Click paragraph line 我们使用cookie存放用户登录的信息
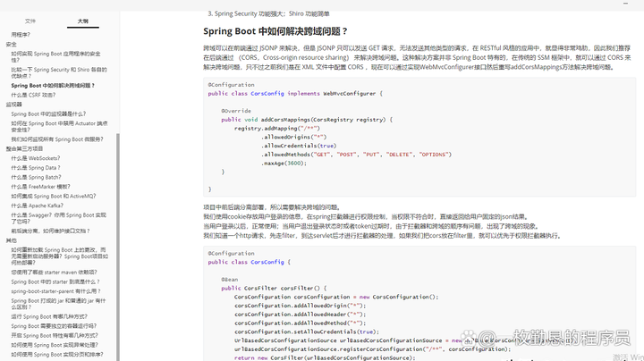This screenshot has height=361, width=644. [366, 216]
